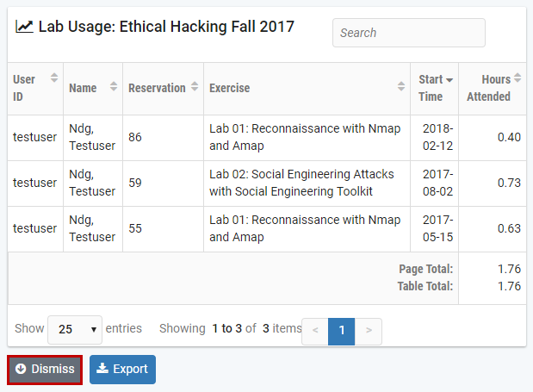Image resolution: width=533 pixels, height=392 pixels.
Task: Select page 1 in the pagination
Action: tap(342, 330)
